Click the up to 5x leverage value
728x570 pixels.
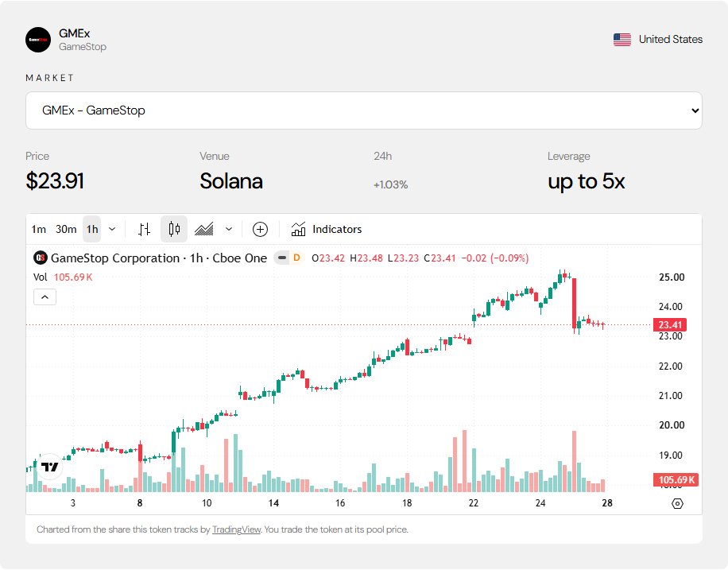coord(587,181)
